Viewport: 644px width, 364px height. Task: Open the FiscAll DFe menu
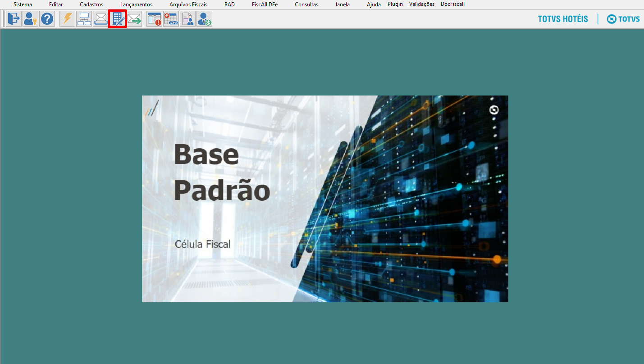(x=265, y=5)
